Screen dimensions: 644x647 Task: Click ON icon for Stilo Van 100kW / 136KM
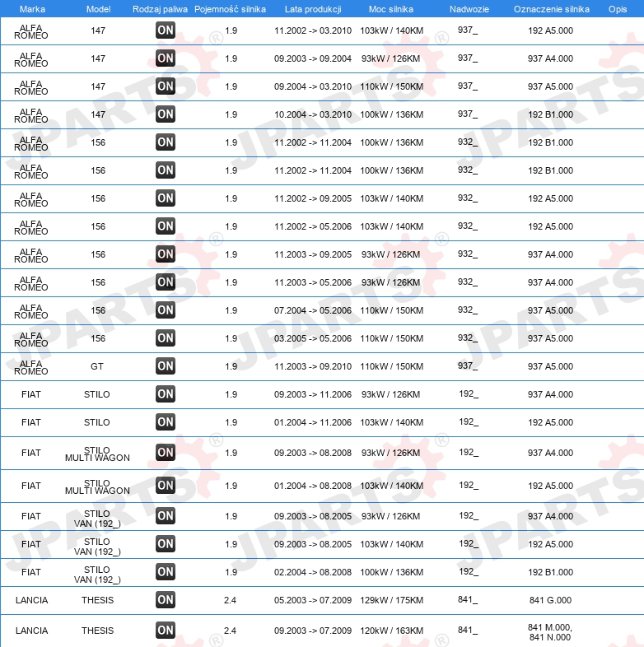tap(166, 571)
